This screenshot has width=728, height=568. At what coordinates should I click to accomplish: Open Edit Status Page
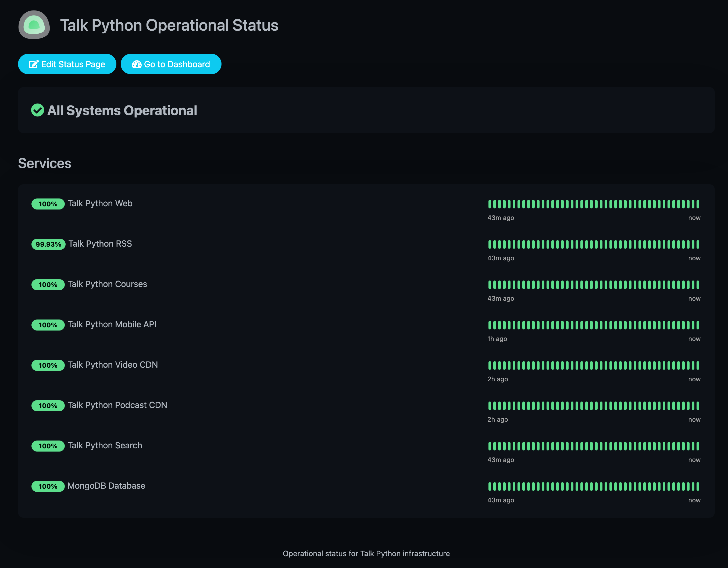pyautogui.click(x=67, y=64)
